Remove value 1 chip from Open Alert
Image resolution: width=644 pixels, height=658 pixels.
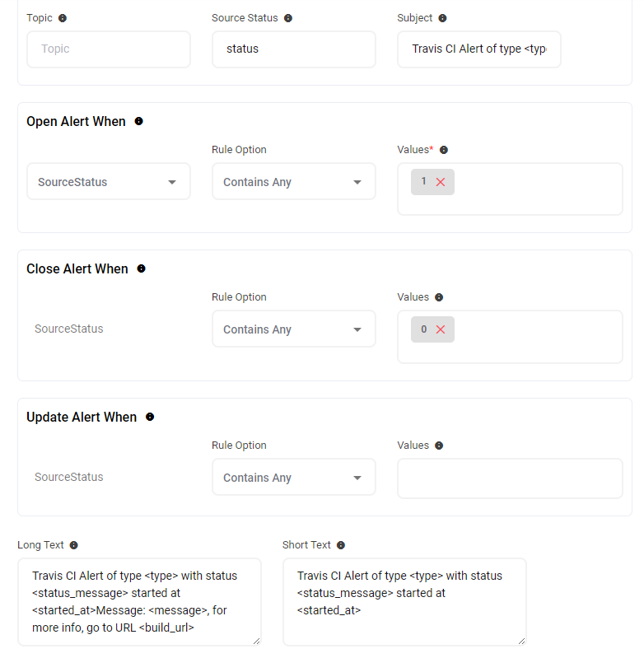[441, 182]
